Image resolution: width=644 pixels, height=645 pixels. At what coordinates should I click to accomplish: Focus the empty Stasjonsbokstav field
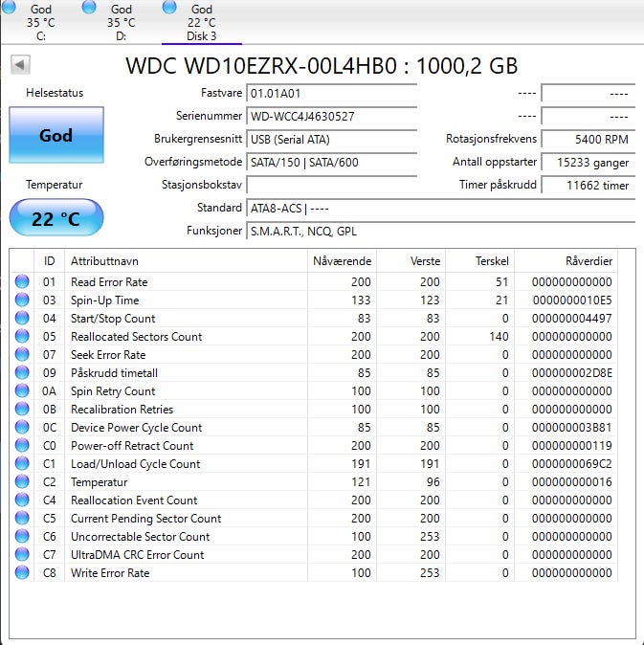331,185
